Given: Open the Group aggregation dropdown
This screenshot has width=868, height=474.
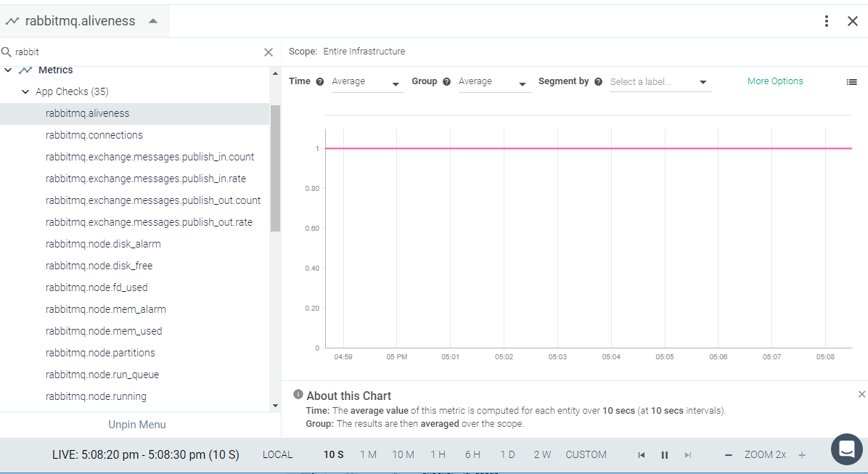Looking at the screenshot, I should point(494,82).
